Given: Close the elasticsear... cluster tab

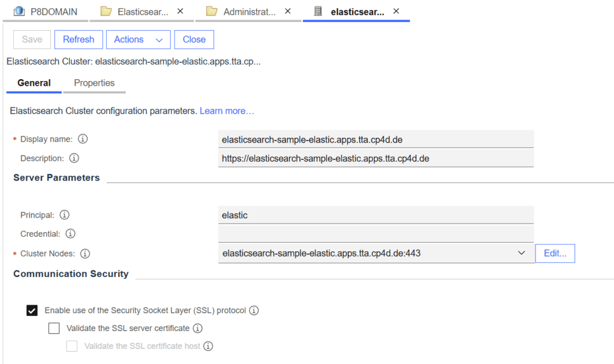Looking at the screenshot, I should tap(396, 11).
